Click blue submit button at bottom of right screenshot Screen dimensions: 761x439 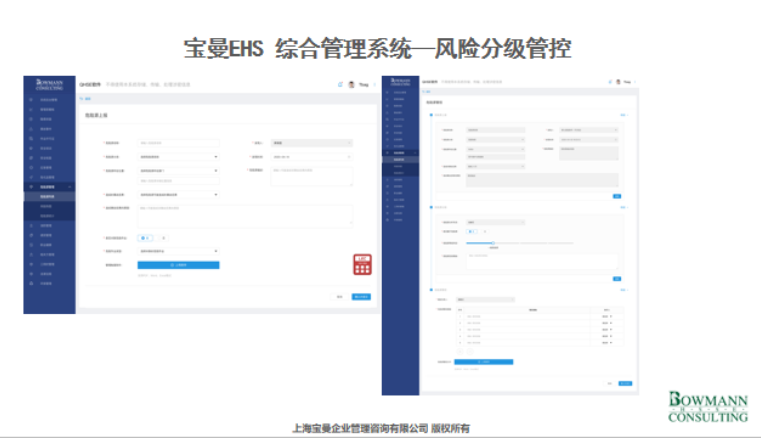pos(625,383)
